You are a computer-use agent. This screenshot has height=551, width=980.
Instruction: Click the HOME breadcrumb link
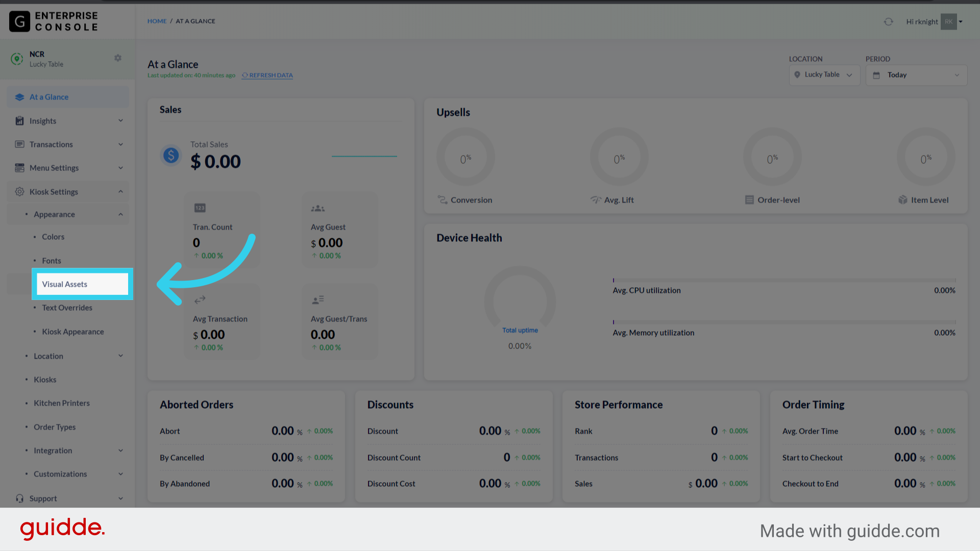(157, 21)
